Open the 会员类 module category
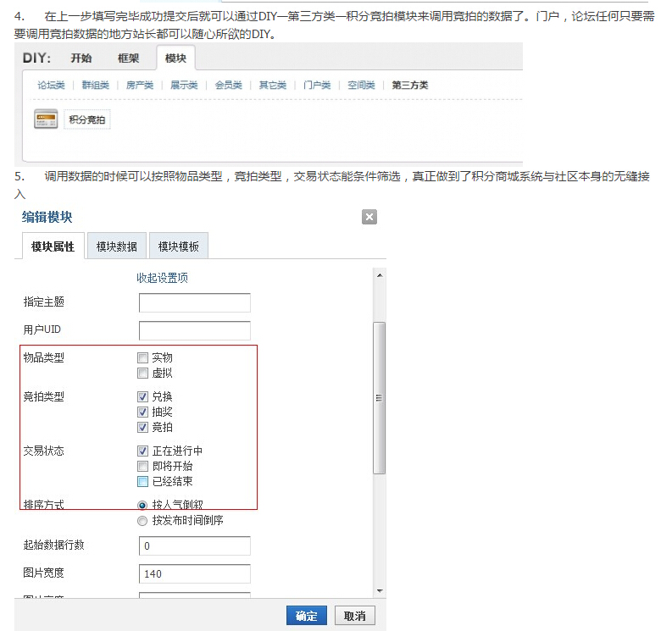Screen dimensions: 672x631 [229, 85]
